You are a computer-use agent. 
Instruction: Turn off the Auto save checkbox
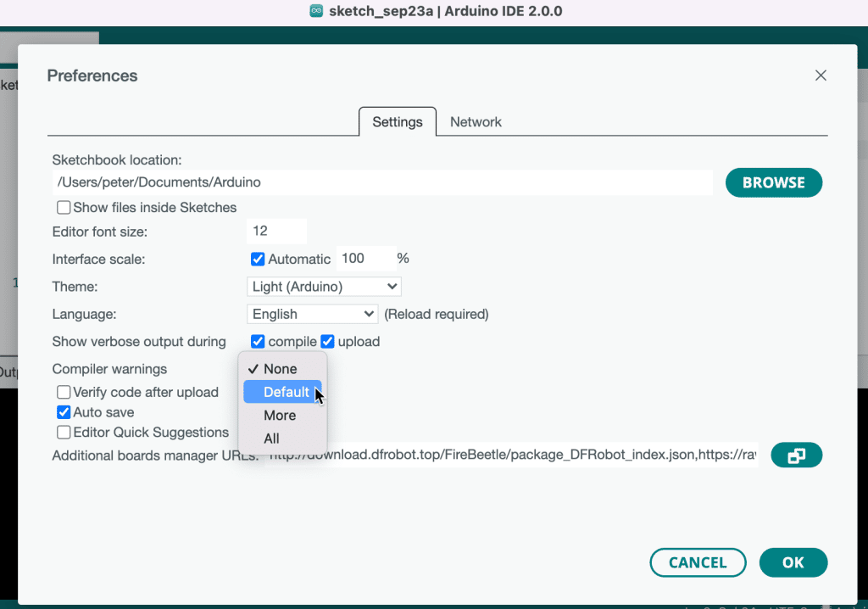tap(64, 412)
